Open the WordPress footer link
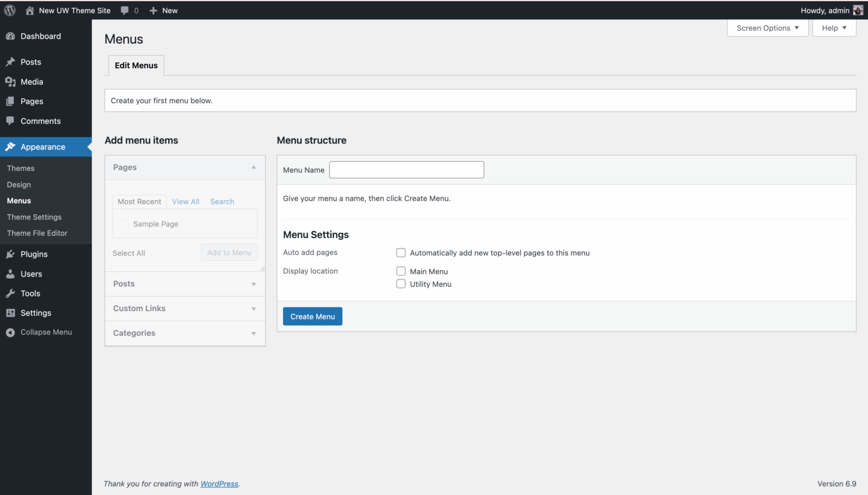This screenshot has width=868, height=495. tap(219, 484)
